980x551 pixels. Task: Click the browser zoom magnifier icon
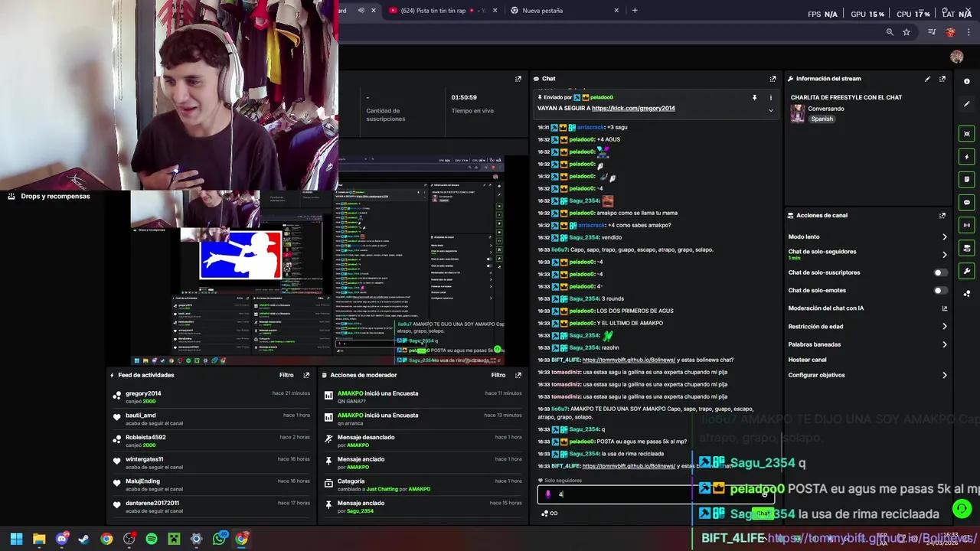click(890, 32)
